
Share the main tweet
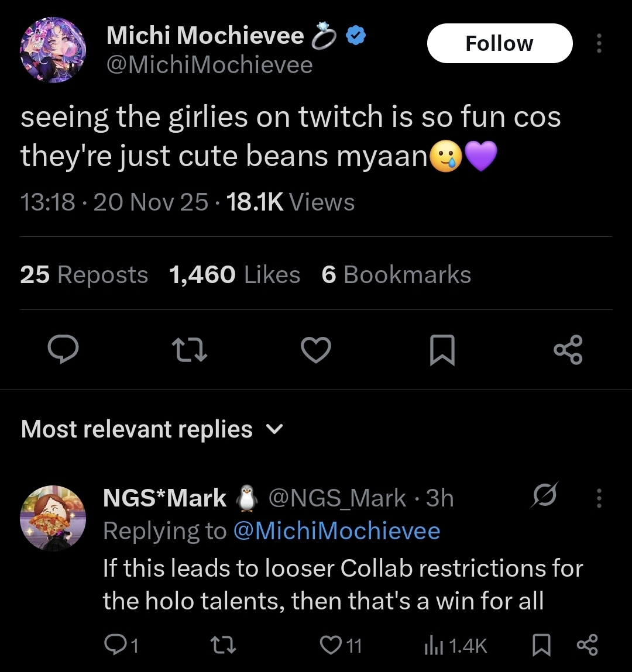568,350
